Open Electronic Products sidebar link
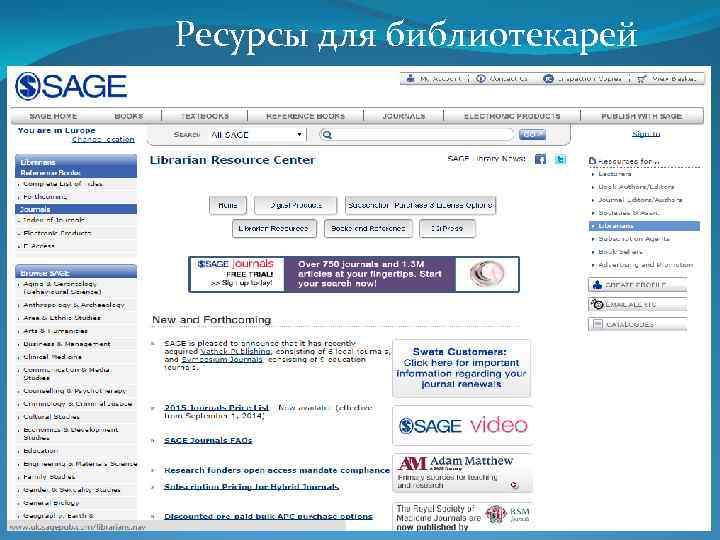The image size is (720, 540). coord(57,233)
